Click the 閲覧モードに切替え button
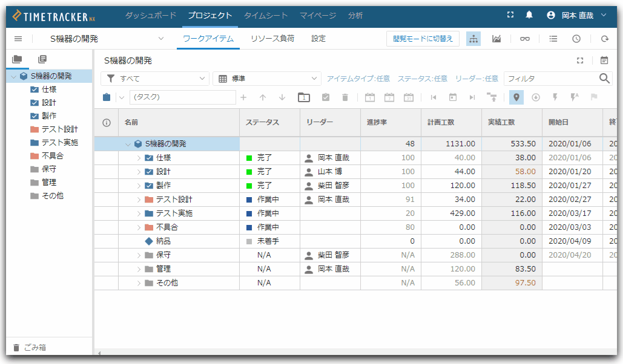The height and width of the screenshot is (364, 623). pos(423,39)
